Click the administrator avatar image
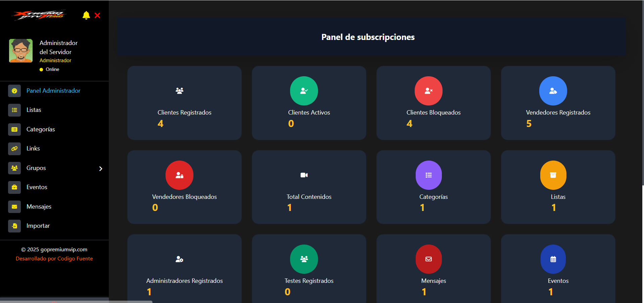This screenshot has width=644, height=303. point(21,50)
